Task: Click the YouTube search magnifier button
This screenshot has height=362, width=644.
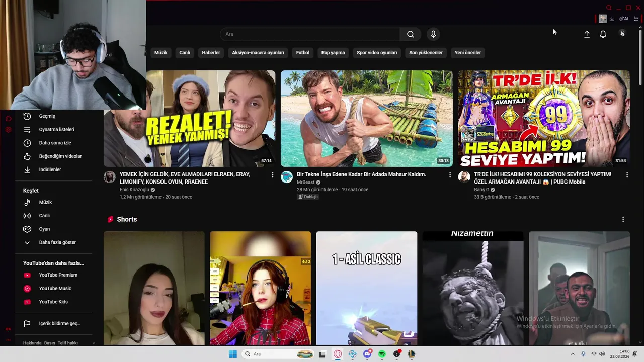Action: tap(411, 34)
